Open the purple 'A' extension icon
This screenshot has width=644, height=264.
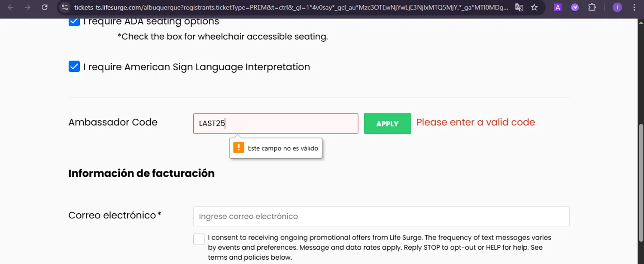[x=558, y=7]
